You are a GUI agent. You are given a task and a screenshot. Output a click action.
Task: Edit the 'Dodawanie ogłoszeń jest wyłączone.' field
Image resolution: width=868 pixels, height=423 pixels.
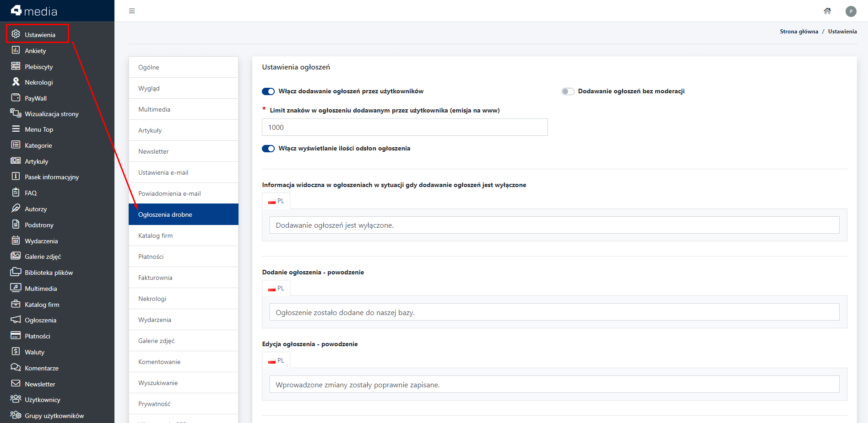click(x=554, y=225)
